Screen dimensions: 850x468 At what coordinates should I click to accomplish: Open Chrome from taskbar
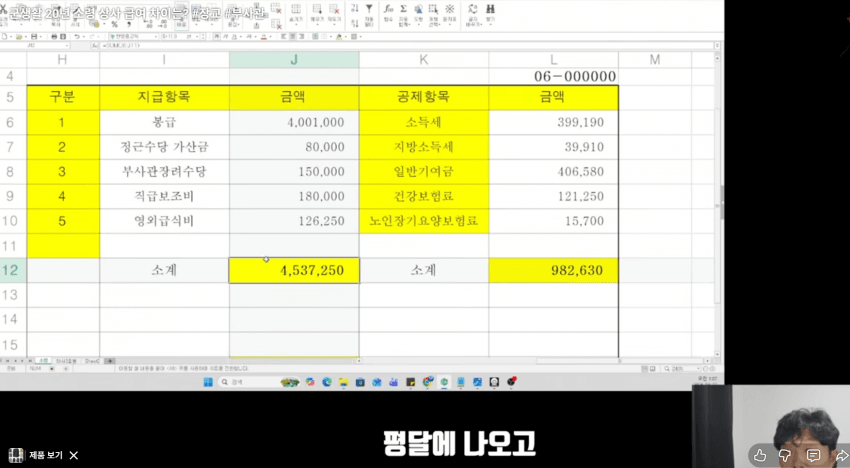click(427, 382)
